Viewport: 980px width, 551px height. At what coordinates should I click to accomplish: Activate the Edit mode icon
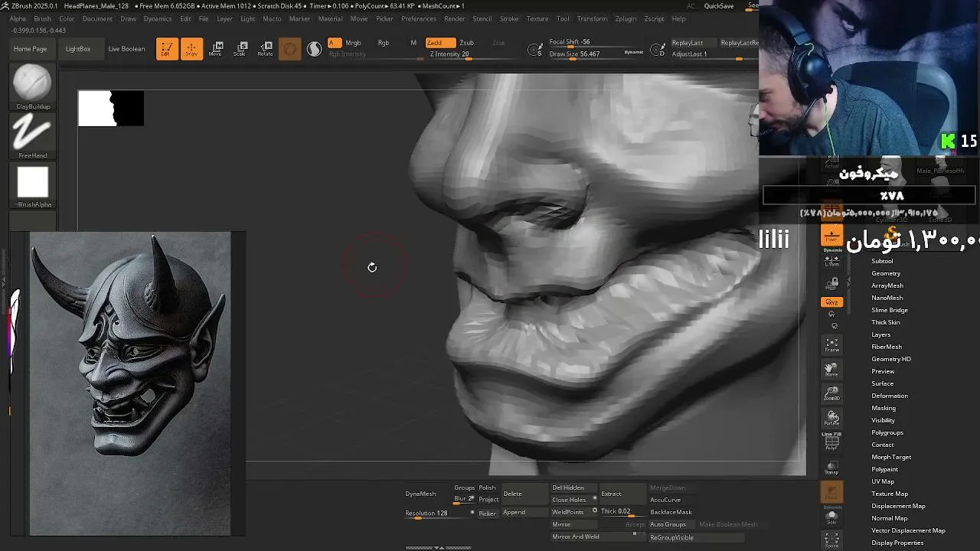pyautogui.click(x=166, y=49)
